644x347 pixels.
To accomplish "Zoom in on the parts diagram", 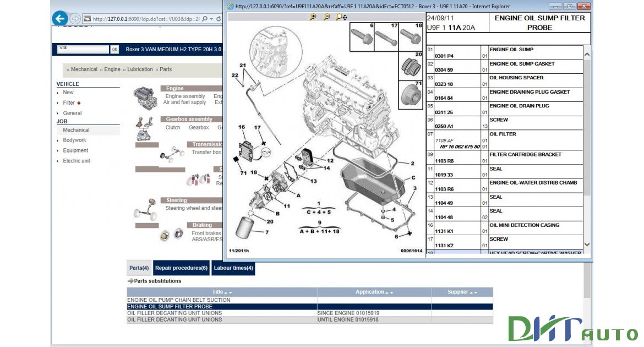I will (312, 16).
